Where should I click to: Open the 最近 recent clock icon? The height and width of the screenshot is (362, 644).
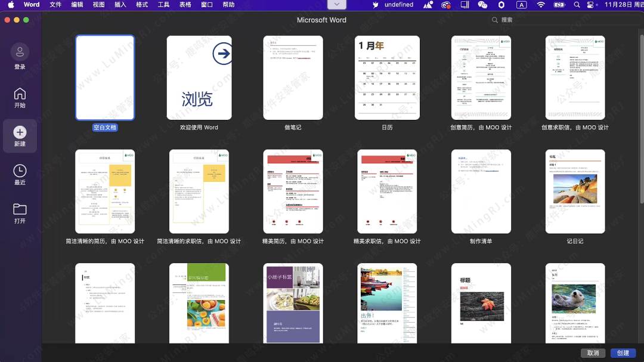coord(20,171)
